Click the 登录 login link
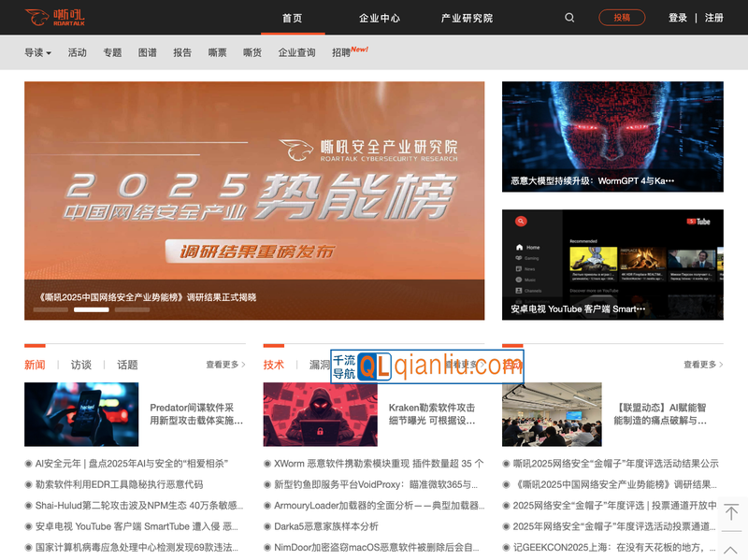 point(678,18)
